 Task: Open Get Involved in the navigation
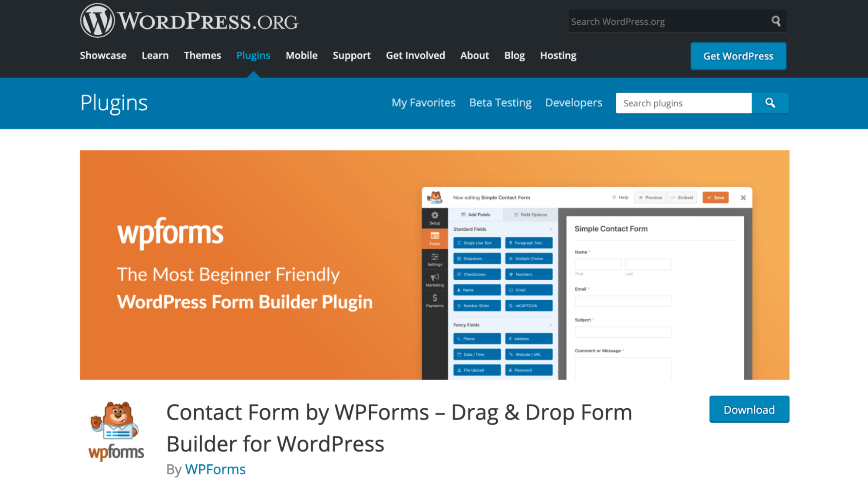click(x=416, y=55)
